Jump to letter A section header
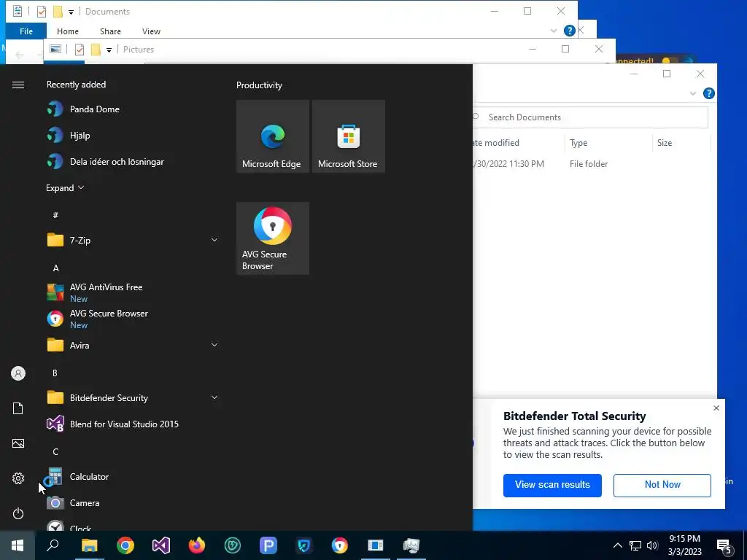Viewport: 747px width, 560px height. pos(55,268)
